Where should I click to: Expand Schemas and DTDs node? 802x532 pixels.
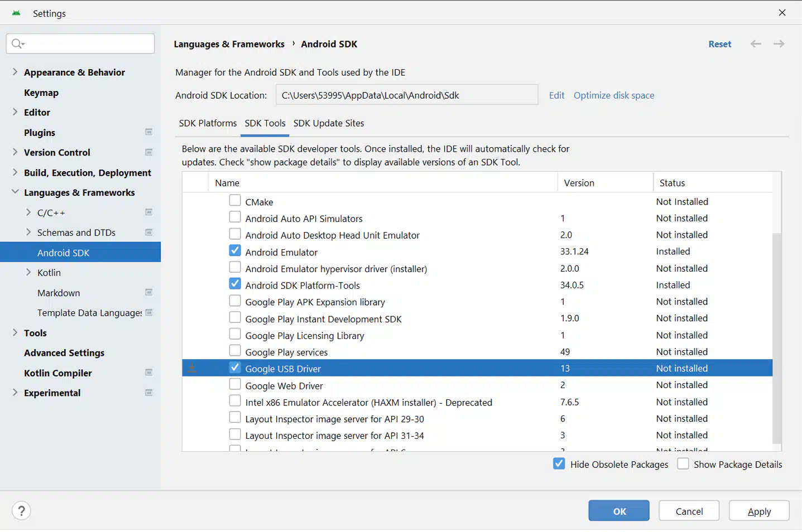(x=28, y=232)
